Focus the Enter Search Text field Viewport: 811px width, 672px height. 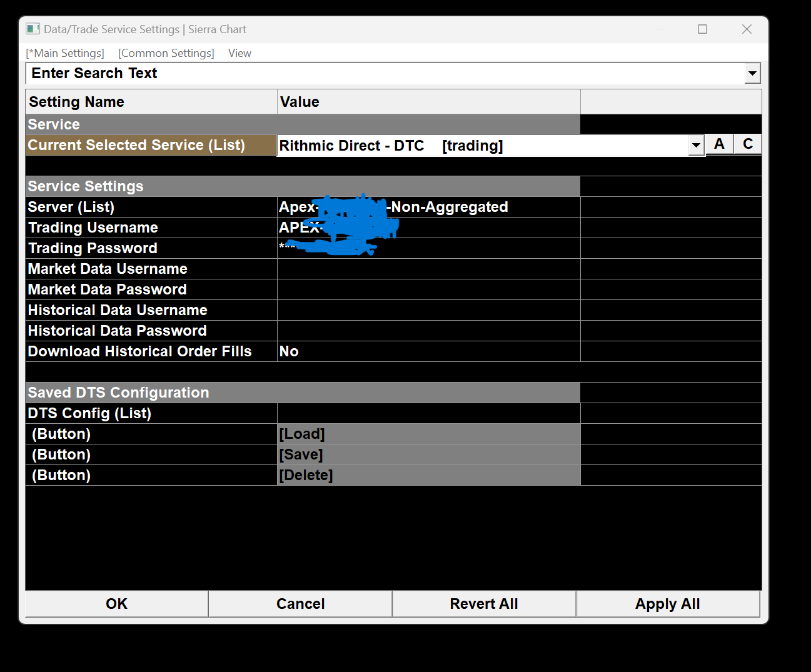(x=386, y=73)
